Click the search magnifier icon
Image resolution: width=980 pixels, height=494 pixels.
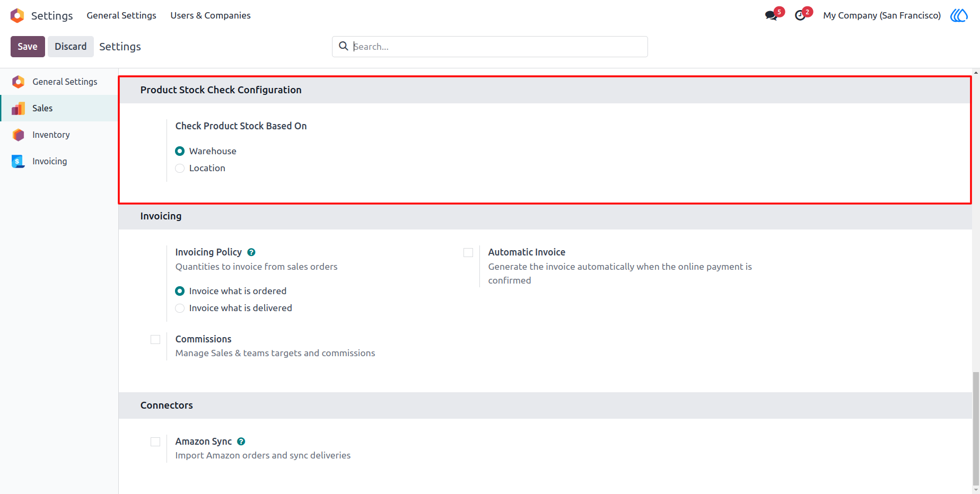coord(344,46)
